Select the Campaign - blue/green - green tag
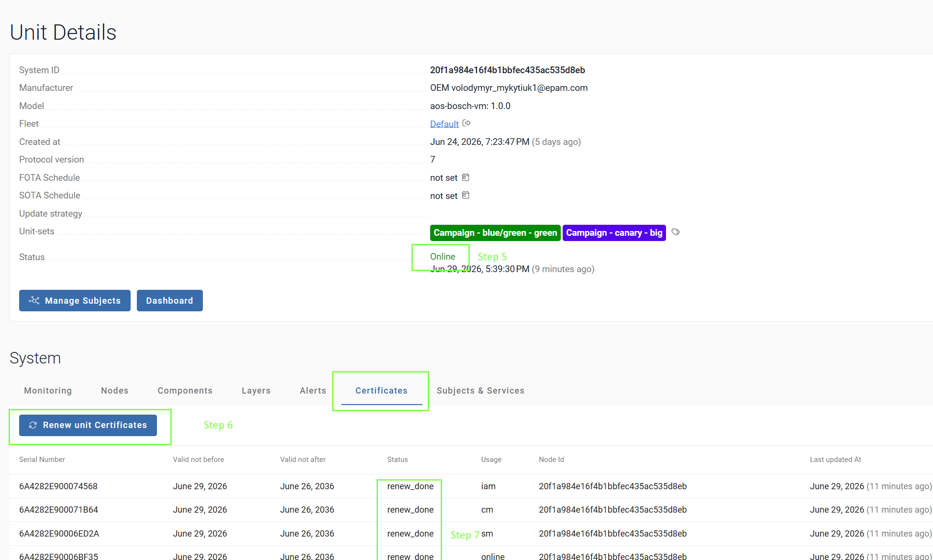The height and width of the screenshot is (560, 933). coord(495,233)
